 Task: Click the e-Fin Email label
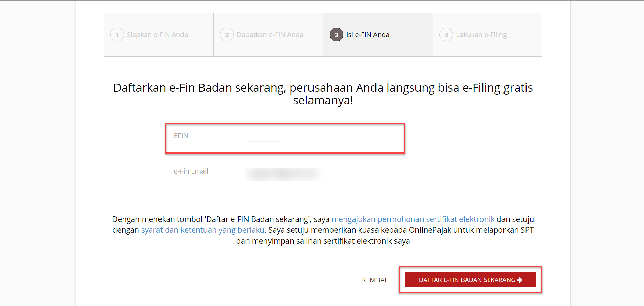(191, 171)
